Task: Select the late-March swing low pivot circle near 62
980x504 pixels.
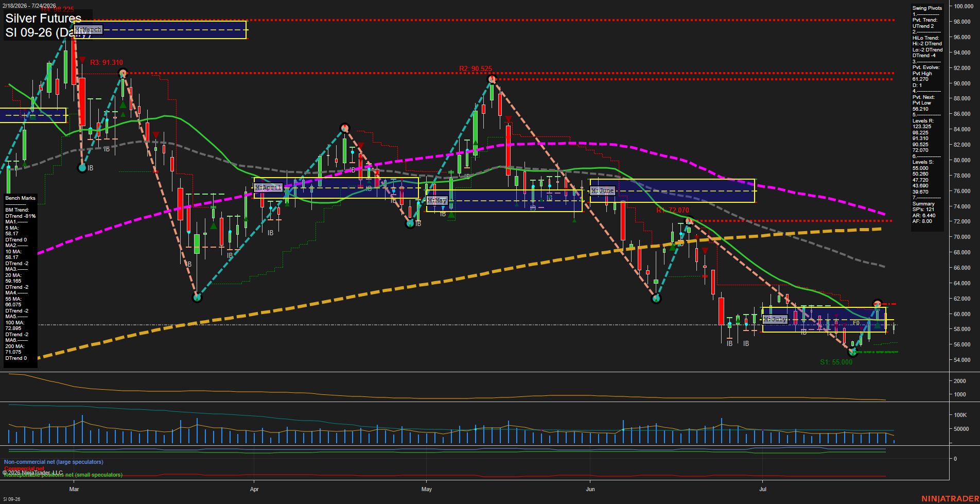Action: pos(197,298)
